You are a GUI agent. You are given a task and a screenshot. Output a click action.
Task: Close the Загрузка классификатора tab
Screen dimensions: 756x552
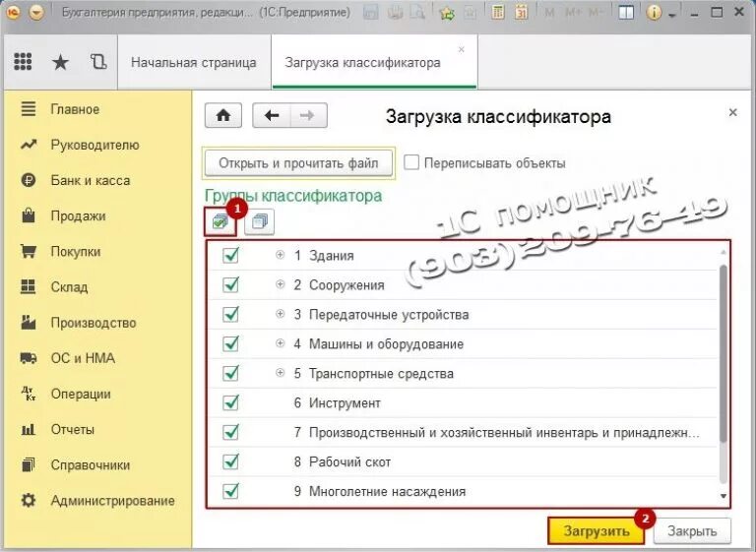[x=462, y=49]
